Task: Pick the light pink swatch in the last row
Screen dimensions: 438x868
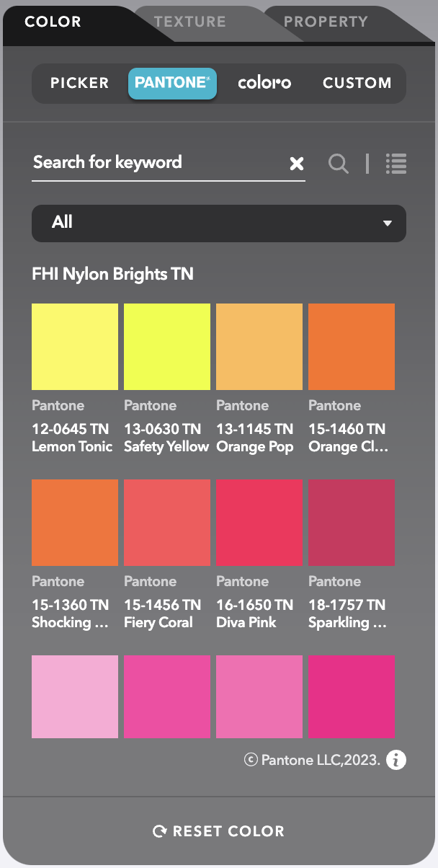Action: 75,696
